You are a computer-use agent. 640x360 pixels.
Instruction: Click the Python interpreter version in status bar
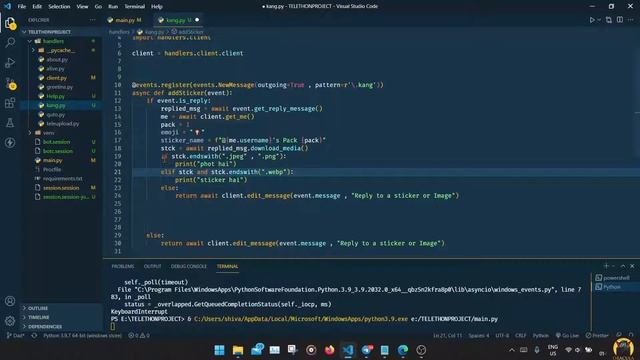tap(82, 336)
